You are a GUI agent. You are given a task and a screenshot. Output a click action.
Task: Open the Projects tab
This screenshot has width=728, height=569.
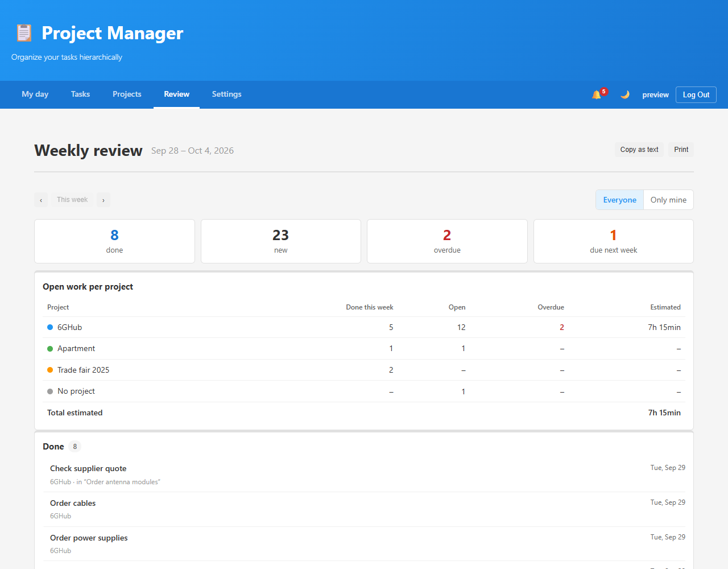pyautogui.click(x=127, y=94)
